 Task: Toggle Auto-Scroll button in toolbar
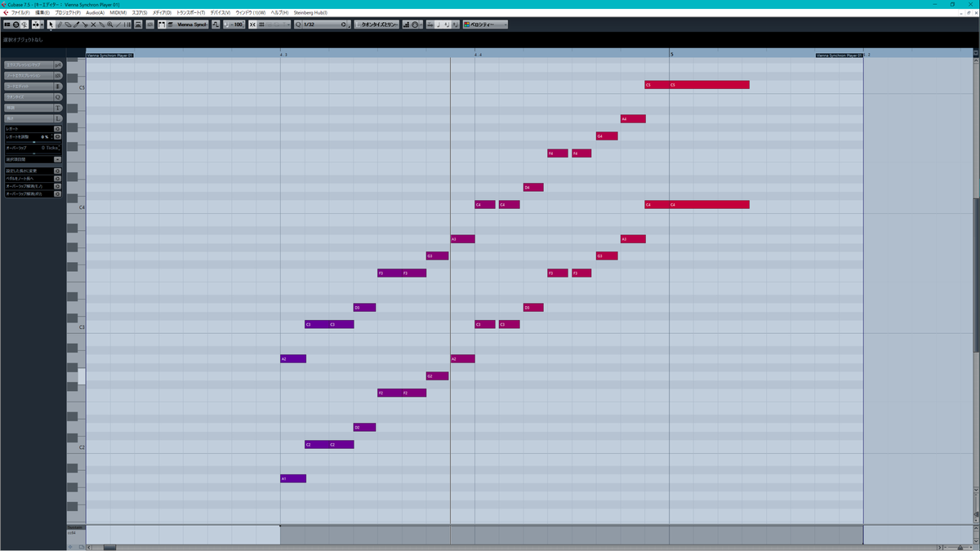(x=38, y=24)
